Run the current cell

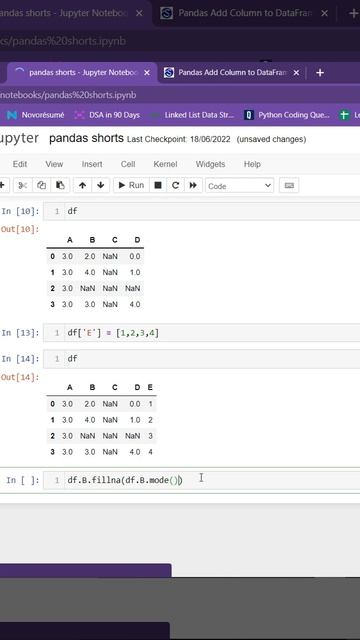click(x=131, y=185)
